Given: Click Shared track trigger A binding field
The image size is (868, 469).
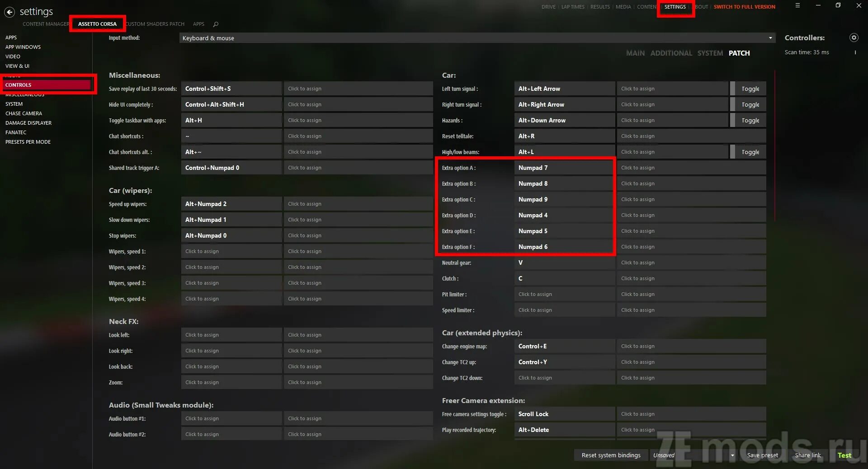Looking at the screenshot, I should click(231, 168).
